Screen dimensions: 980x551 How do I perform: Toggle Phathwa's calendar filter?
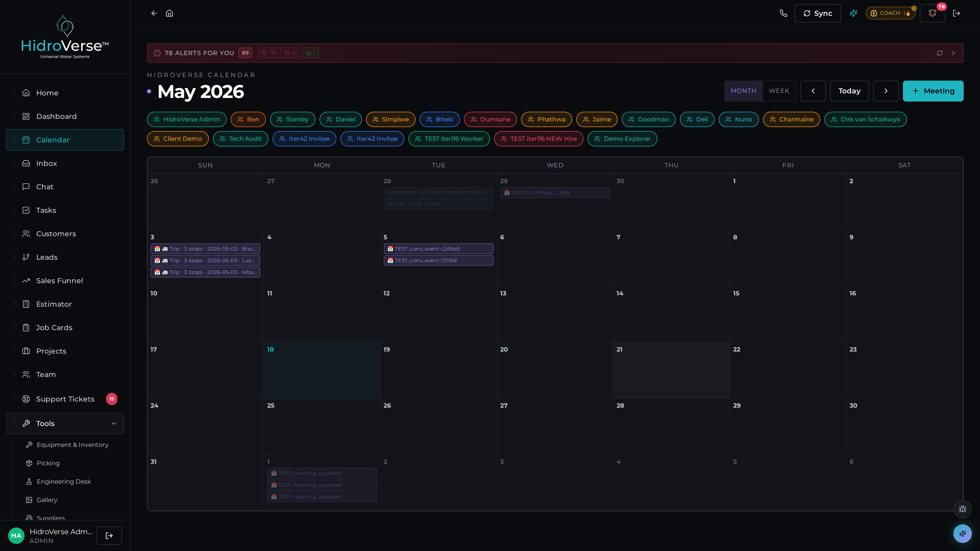pyautogui.click(x=546, y=119)
